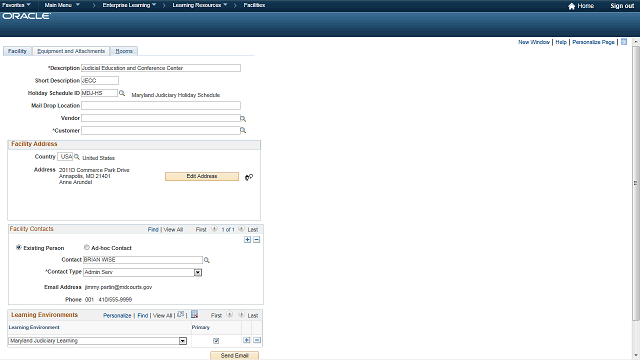Open the Help link
This screenshot has height=360, width=640.
[561, 42]
